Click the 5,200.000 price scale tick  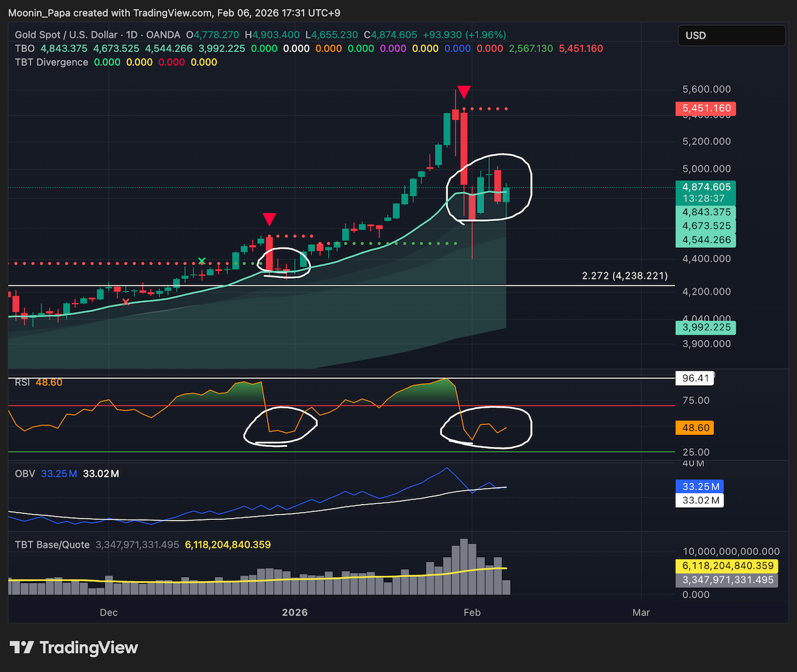tap(707, 141)
